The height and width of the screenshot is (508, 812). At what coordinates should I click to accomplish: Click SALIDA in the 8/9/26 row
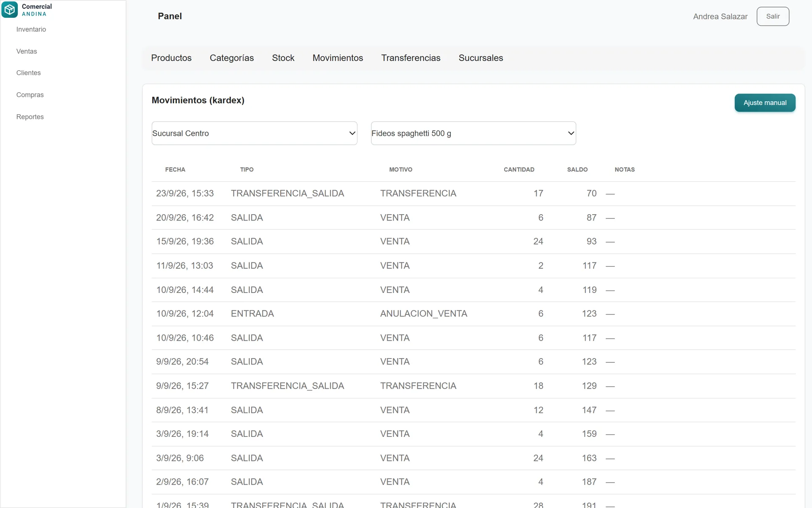[247, 410]
